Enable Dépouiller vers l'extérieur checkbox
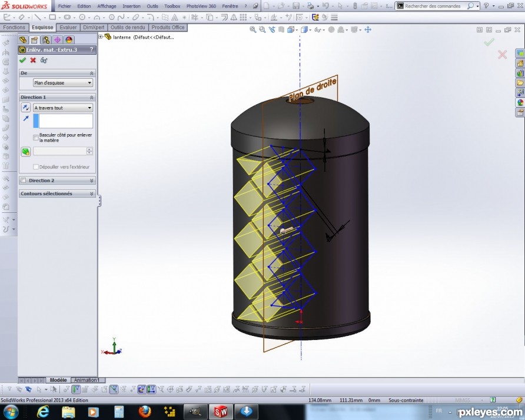This screenshot has width=525, height=420. pos(36,166)
